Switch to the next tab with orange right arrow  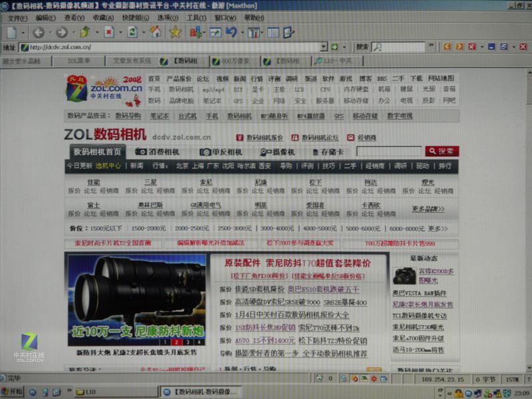460,47
